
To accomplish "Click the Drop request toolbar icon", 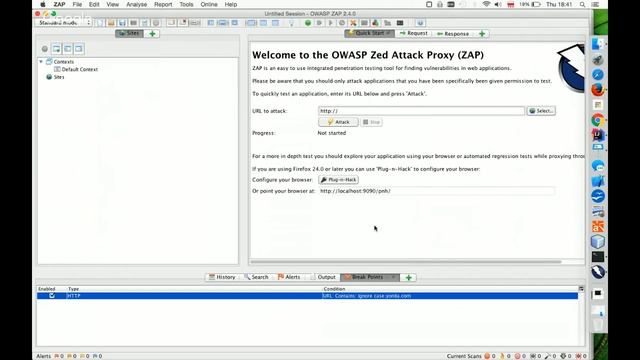I will click(x=342, y=23).
